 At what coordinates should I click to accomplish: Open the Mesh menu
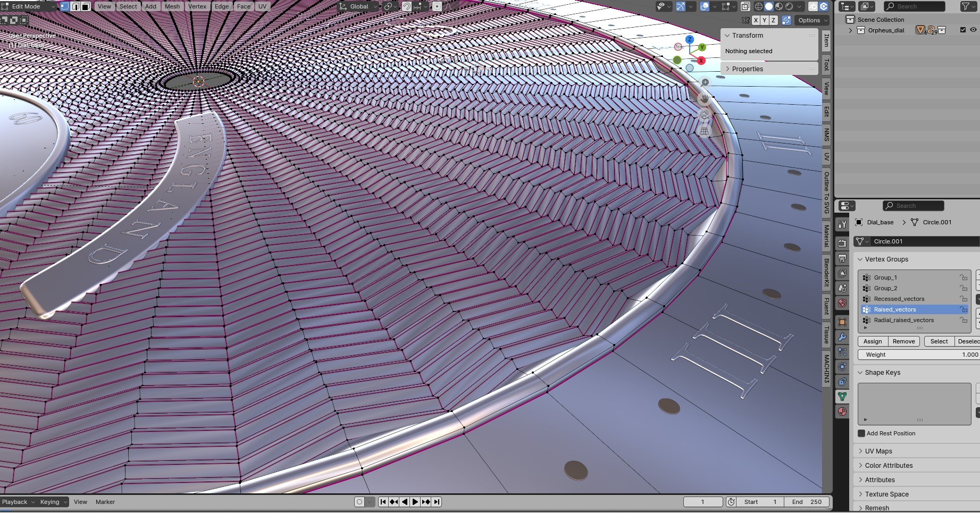pyautogui.click(x=172, y=6)
